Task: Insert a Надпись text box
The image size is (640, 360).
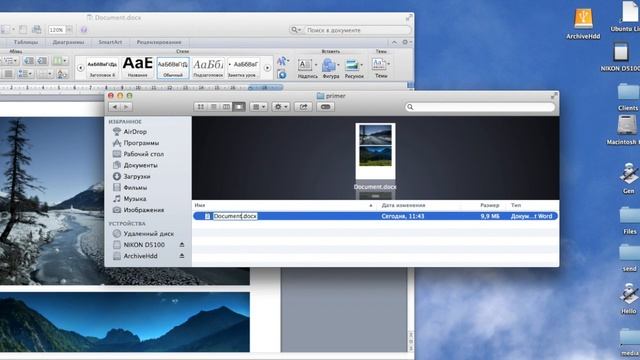Action: [x=307, y=68]
